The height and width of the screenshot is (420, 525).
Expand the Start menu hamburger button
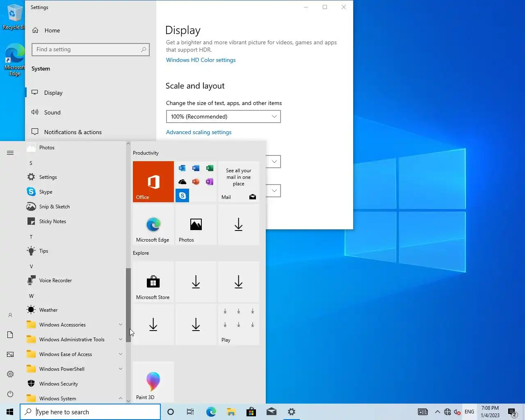[10, 153]
